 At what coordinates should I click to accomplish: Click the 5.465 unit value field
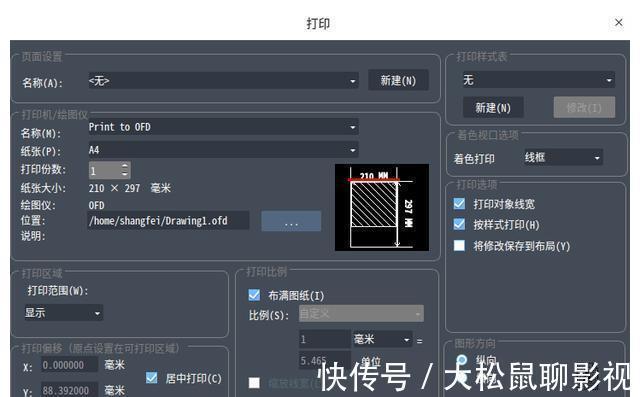click(x=324, y=361)
